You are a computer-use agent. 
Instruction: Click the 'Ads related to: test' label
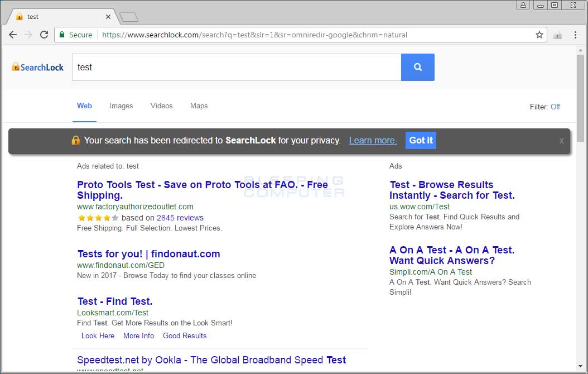tap(108, 166)
